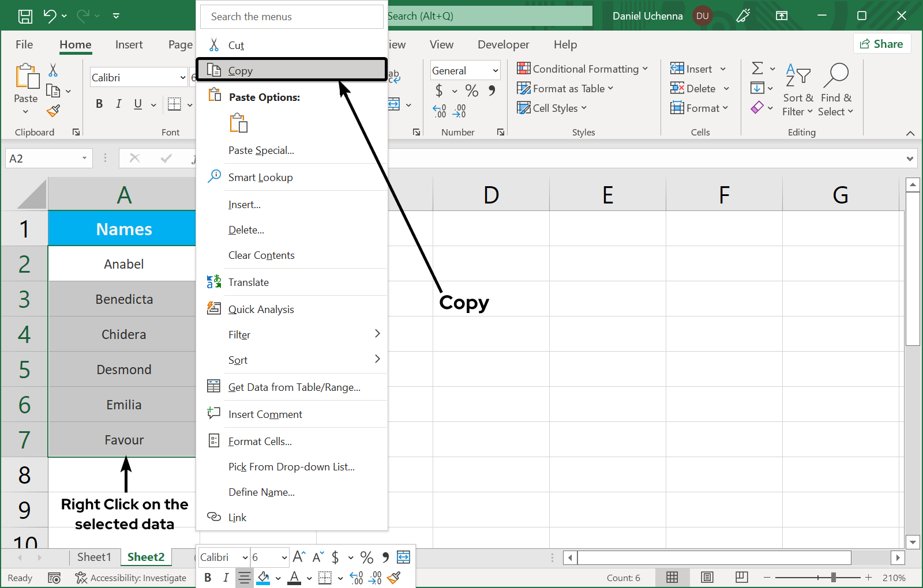This screenshot has width=923, height=588.
Task: Click the AutoSum sigma icon
Action: [x=757, y=69]
